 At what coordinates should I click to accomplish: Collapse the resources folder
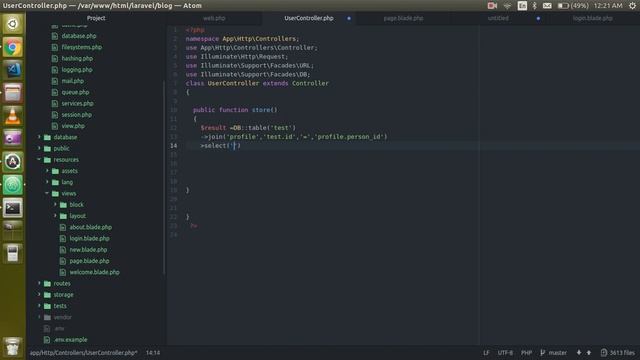click(x=66, y=160)
